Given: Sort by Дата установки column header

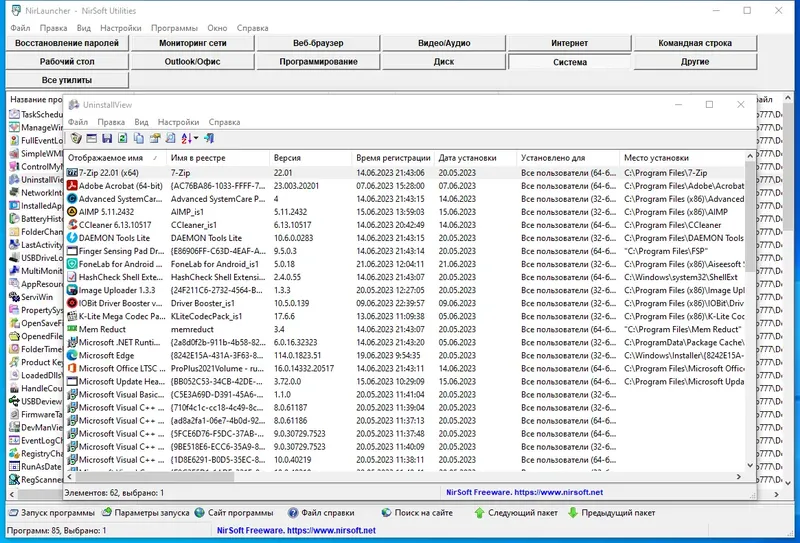Looking at the screenshot, I should (x=475, y=158).
